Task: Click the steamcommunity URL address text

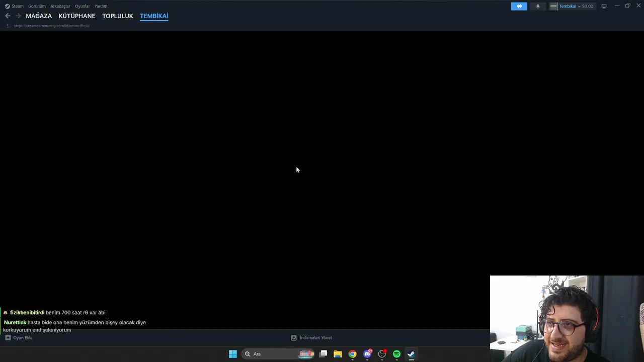Action: (x=51, y=26)
